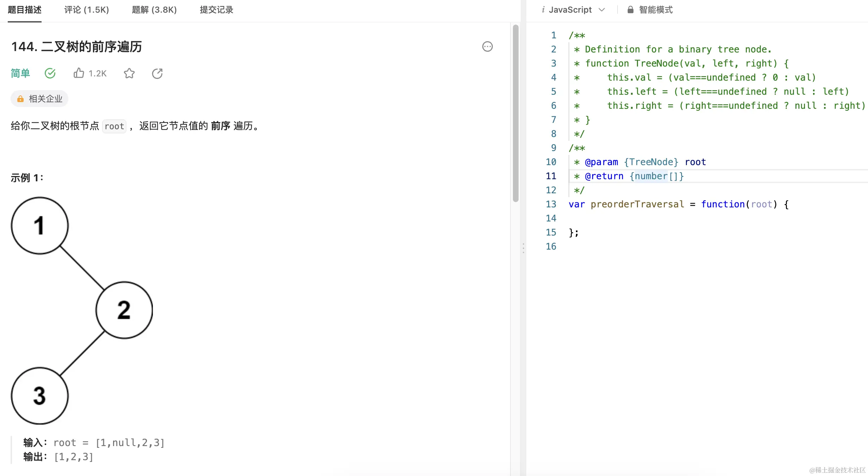
Task: Click the star favorite icon
Action: (129, 73)
